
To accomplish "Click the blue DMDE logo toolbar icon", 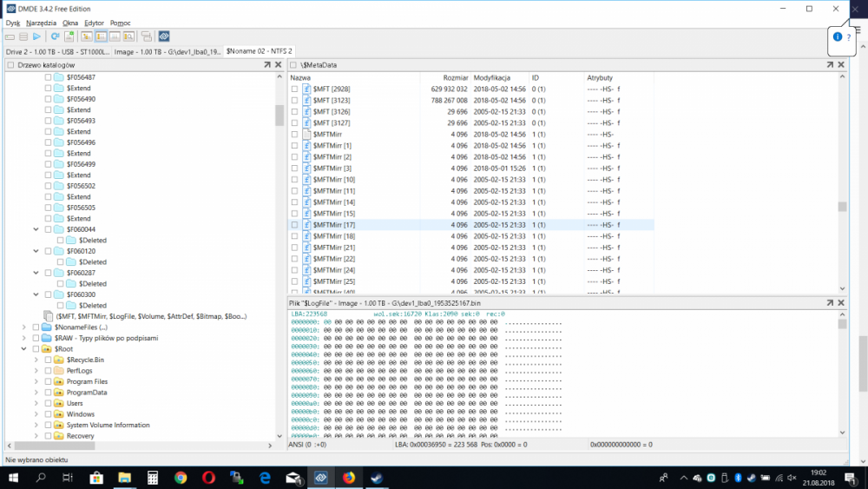I will 163,36.
